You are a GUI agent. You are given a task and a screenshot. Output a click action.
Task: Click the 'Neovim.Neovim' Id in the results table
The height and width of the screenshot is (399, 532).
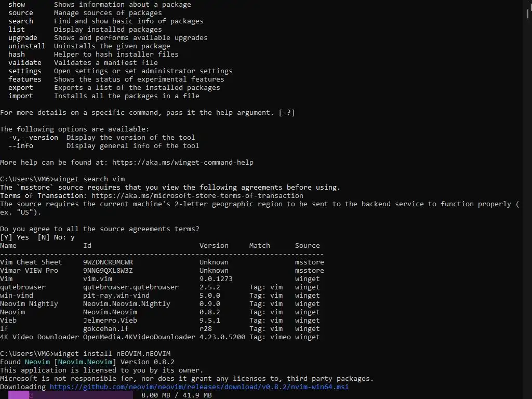click(x=110, y=312)
